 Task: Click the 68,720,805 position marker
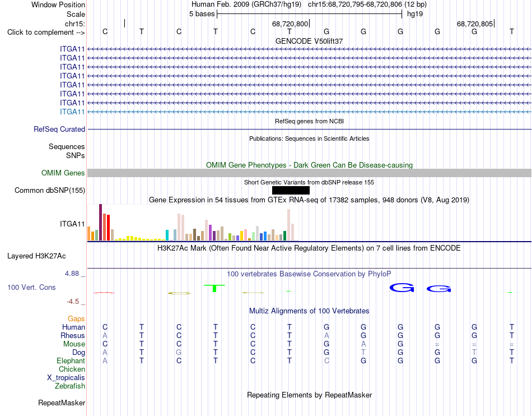coord(475,24)
